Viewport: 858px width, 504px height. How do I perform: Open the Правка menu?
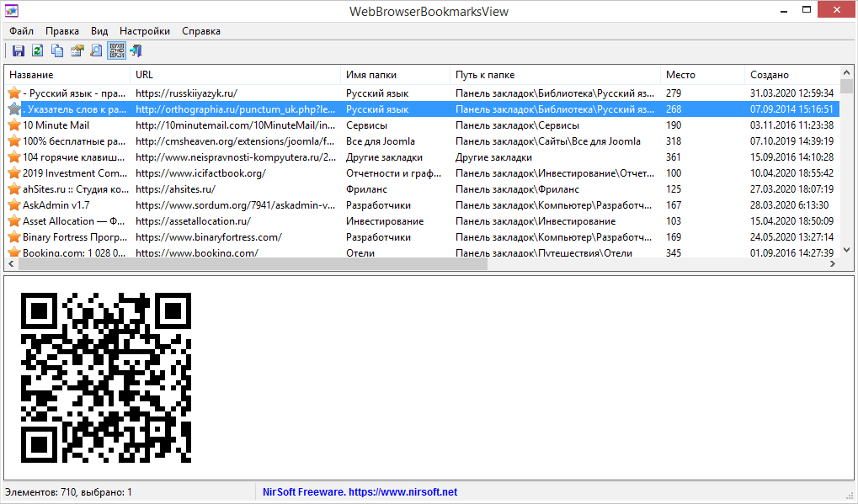click(61, 31)
